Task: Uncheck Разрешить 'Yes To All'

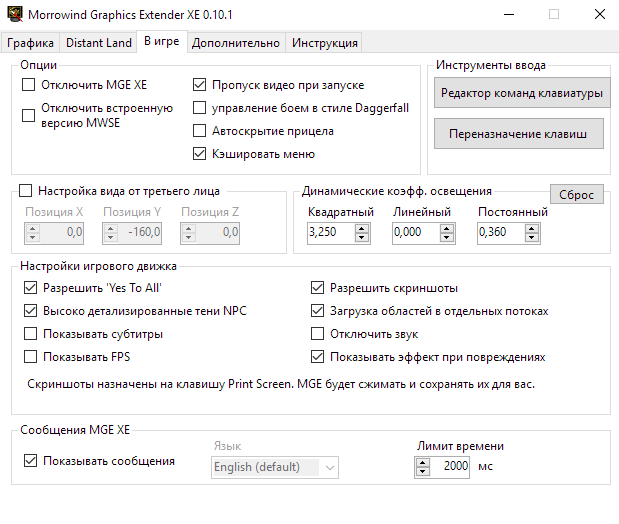Action: (x=30, y=287)
